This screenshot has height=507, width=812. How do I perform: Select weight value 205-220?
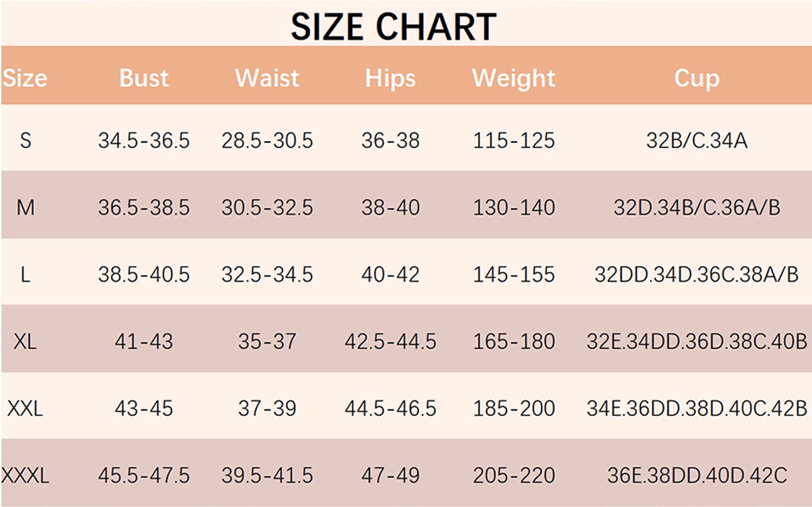(x=514, y=476)
